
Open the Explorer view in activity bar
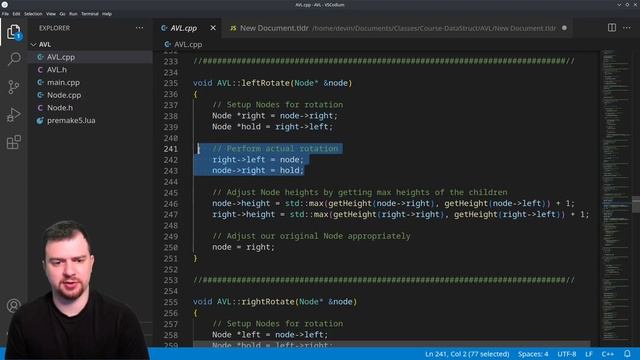(x=13, y=32)
